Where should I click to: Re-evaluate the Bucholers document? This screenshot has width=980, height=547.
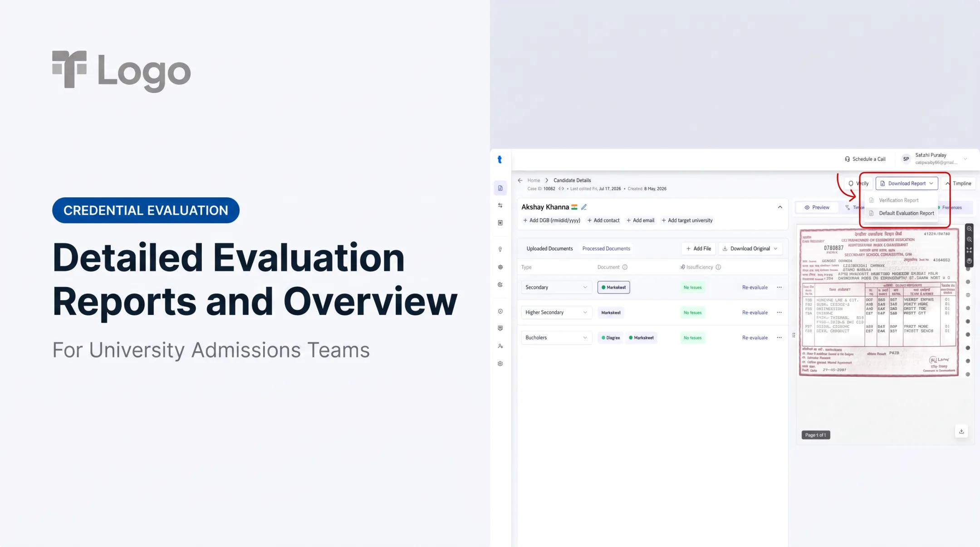point(755,337)
